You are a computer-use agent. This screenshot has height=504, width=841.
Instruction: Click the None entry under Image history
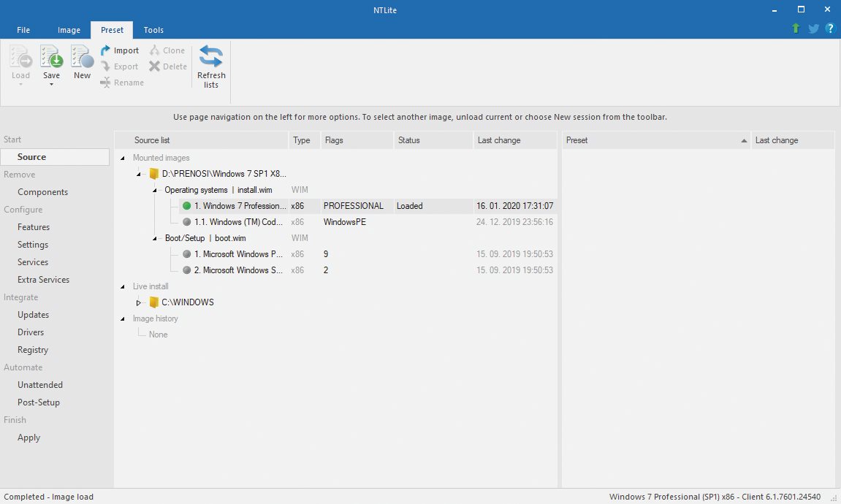pos(159,335)
